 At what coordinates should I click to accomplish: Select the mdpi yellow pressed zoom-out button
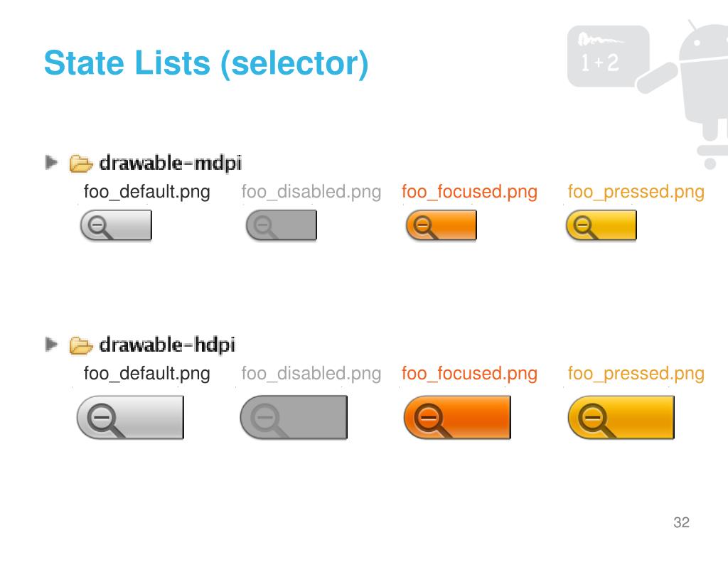pyautogui.click(x=601, y=225)
